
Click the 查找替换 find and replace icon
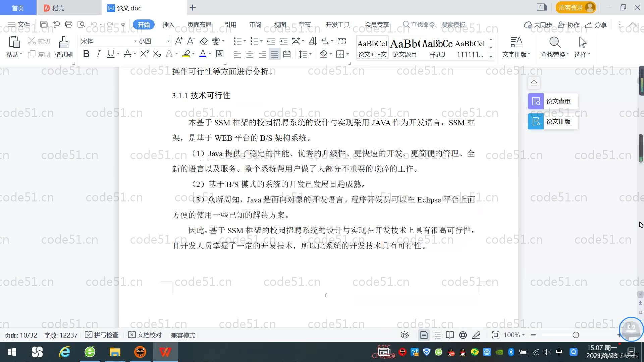(x=554, y=47)
